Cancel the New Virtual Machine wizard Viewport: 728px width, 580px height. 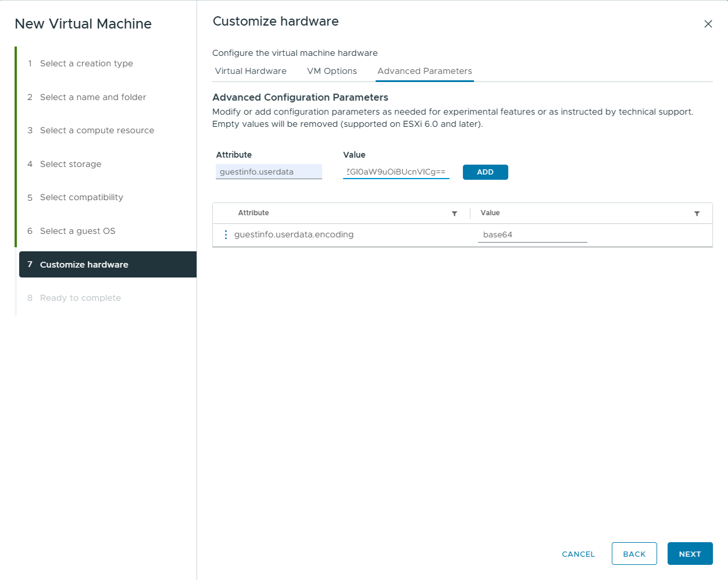coord(577,553)
